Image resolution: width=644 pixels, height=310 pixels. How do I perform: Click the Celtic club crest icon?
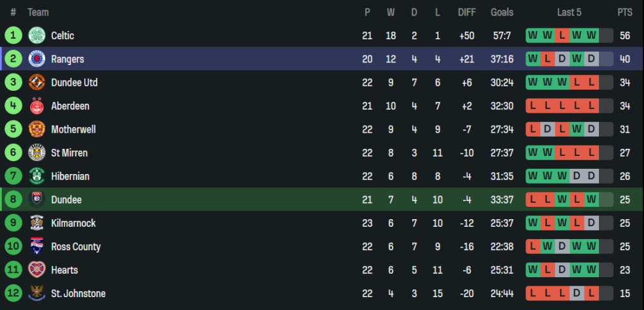point(35,35)
